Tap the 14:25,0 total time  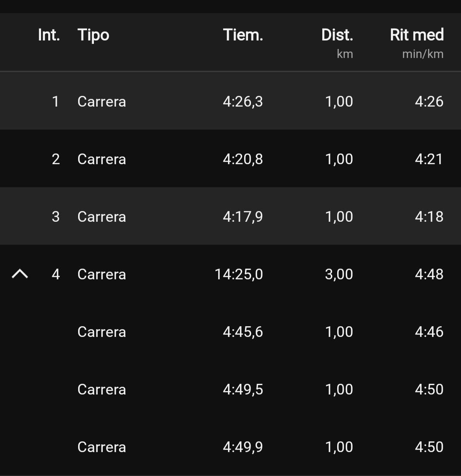pyautogui.click(x=239, y=274)
